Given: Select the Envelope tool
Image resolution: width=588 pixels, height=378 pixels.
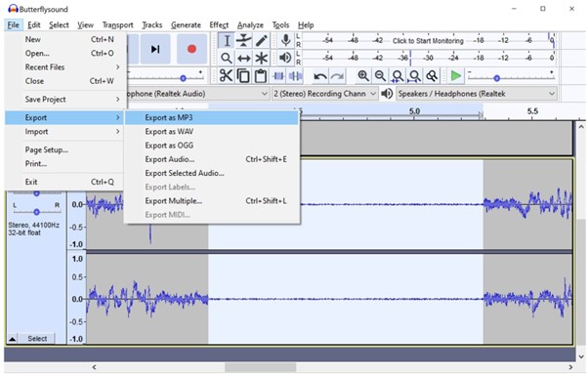Looking at the screenshot, I should coord(244,41).
